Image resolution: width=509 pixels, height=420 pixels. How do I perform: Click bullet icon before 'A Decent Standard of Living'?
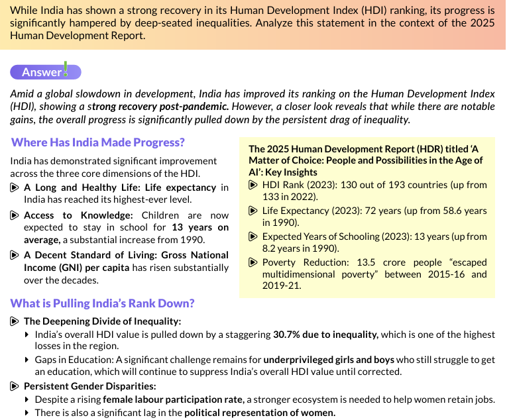[x=15, y=255]
